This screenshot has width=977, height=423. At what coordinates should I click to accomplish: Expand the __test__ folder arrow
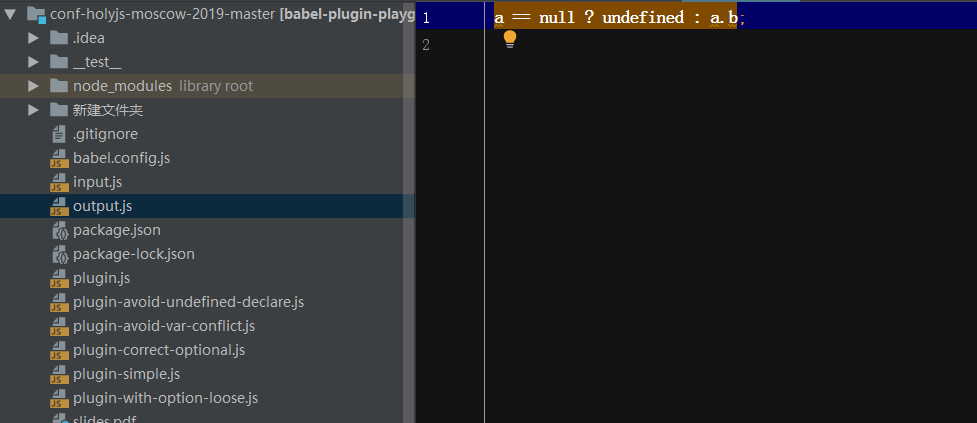(x=33, y=62)
